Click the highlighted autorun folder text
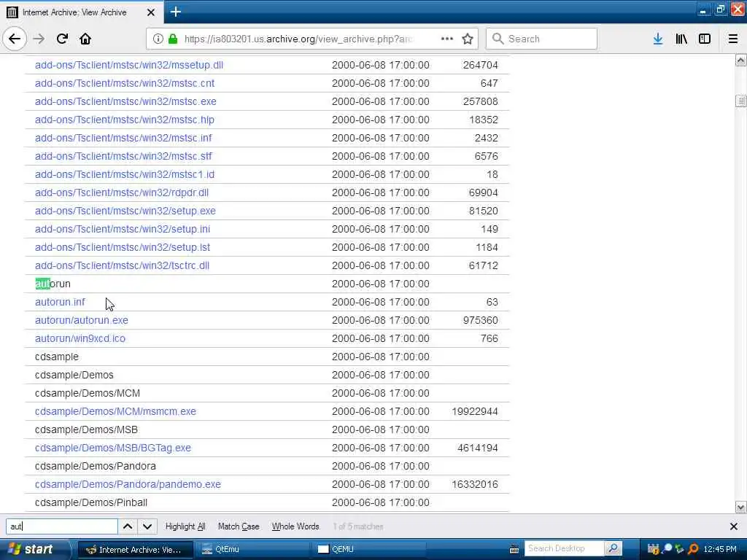This screenshot has width=747, height=560. pos(53,284)
